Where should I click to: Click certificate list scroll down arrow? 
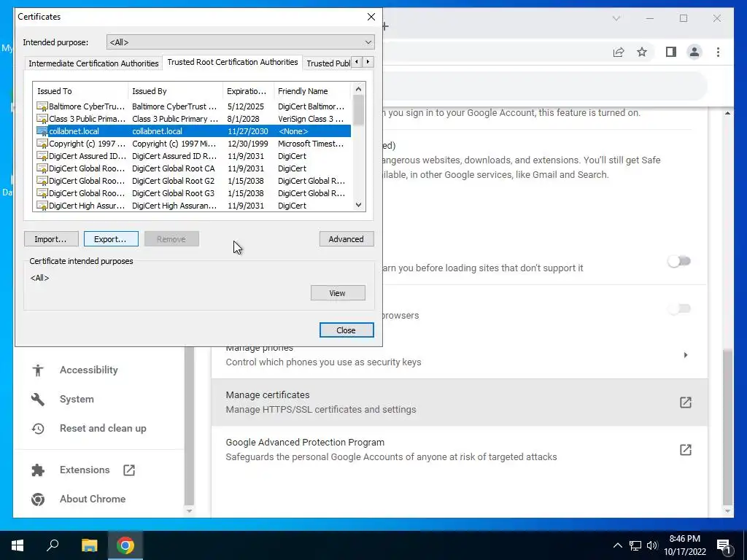(x=358, y=205)
